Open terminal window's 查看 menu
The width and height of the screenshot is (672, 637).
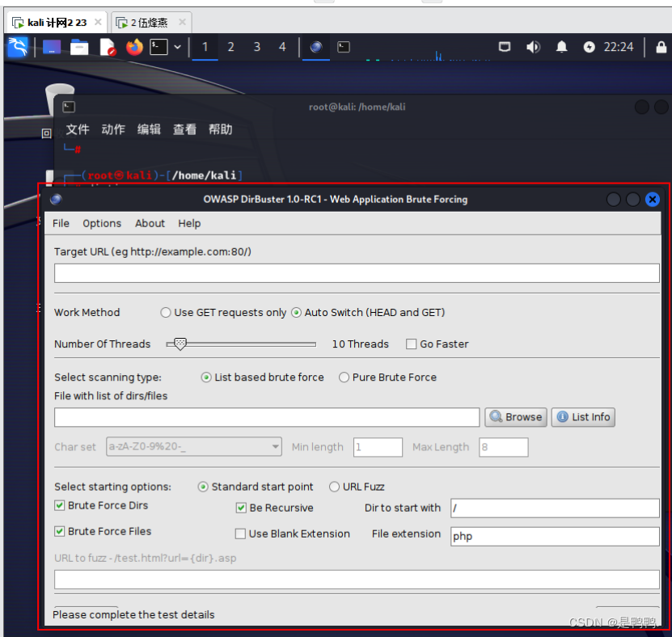pos(184,129)
